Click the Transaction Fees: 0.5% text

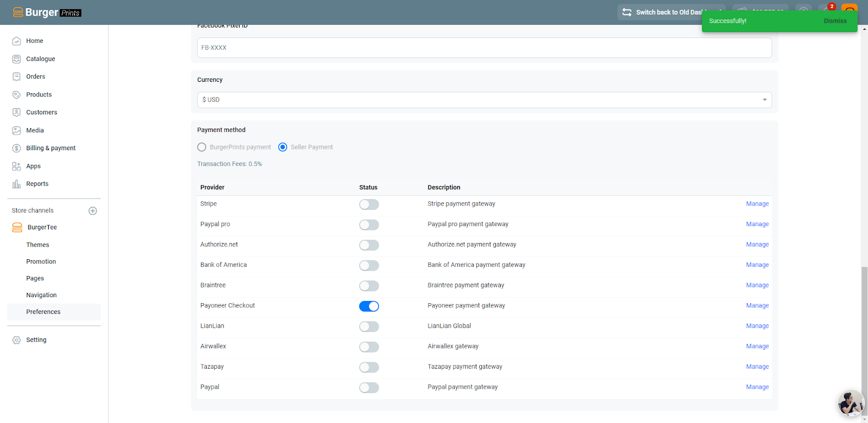[229, 164]
